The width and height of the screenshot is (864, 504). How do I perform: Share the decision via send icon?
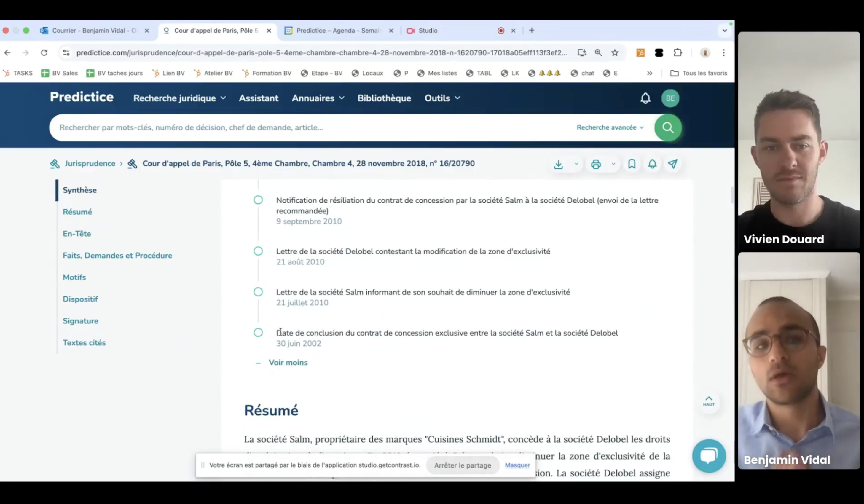[x=673, y=164]
